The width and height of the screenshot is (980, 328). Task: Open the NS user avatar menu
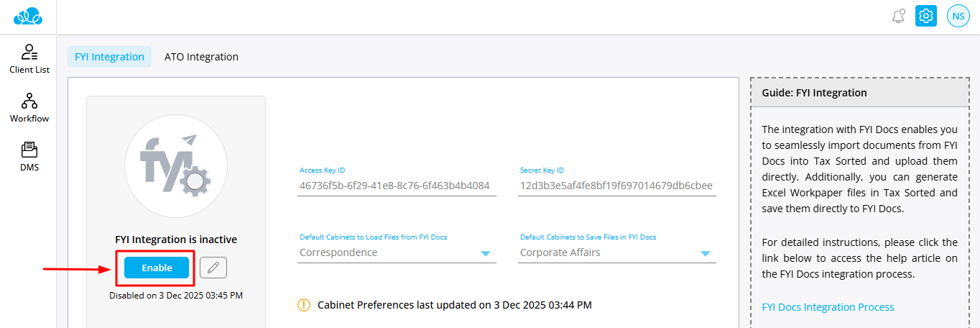(958, 16)
